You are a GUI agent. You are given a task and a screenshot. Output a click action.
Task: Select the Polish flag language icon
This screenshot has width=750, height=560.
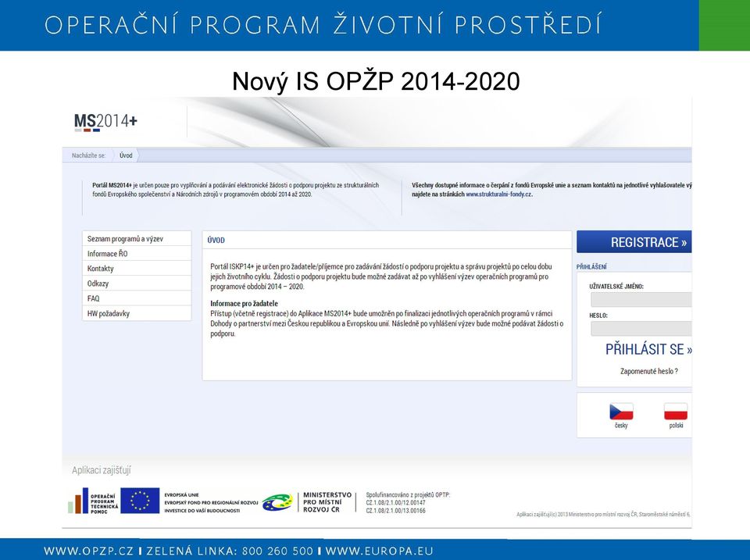click(675, 412)
